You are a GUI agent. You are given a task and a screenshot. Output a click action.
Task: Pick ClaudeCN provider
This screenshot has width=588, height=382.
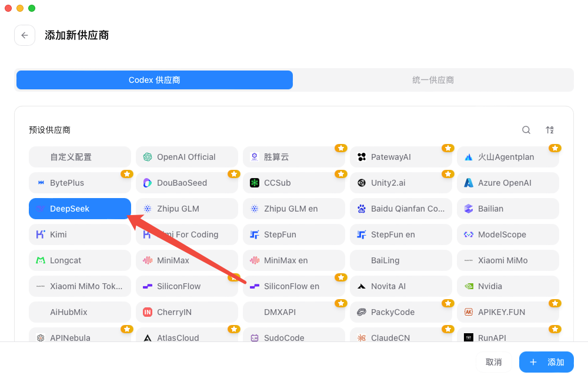pyautogui.click(x=401, y=335)
